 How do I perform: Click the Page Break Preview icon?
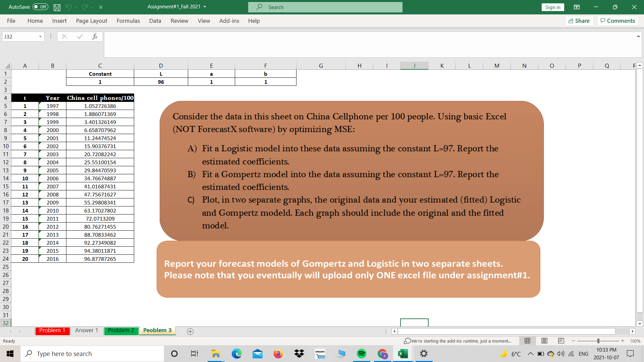pos(560,341)
